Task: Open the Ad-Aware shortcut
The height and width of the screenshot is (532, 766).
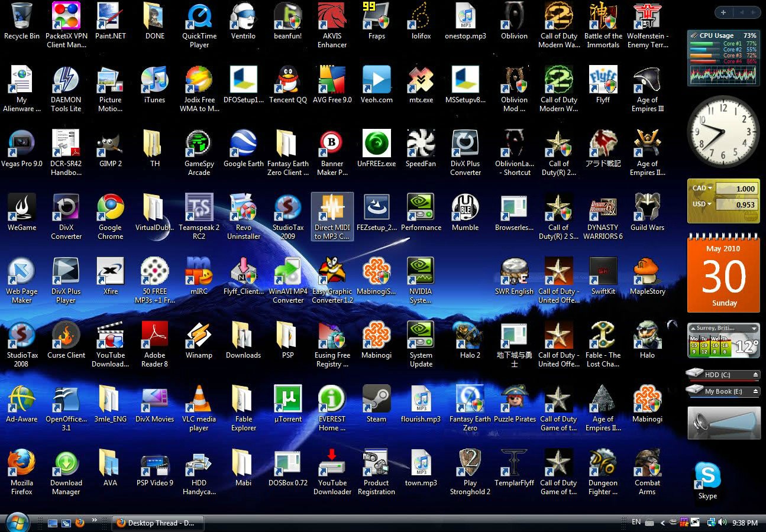Action: [x=22, y=405]
